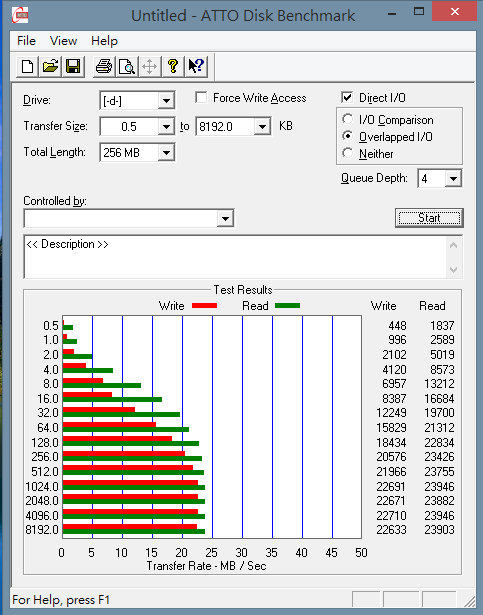Expand the Total Length 256 MB dropdown
This screenshot has width=483, height=615.
(x=166, y=153)
